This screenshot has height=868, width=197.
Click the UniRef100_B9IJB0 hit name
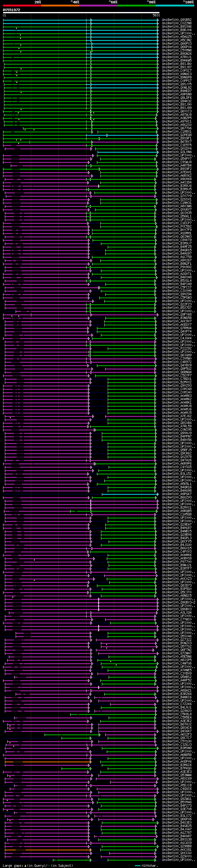(177, 64)
